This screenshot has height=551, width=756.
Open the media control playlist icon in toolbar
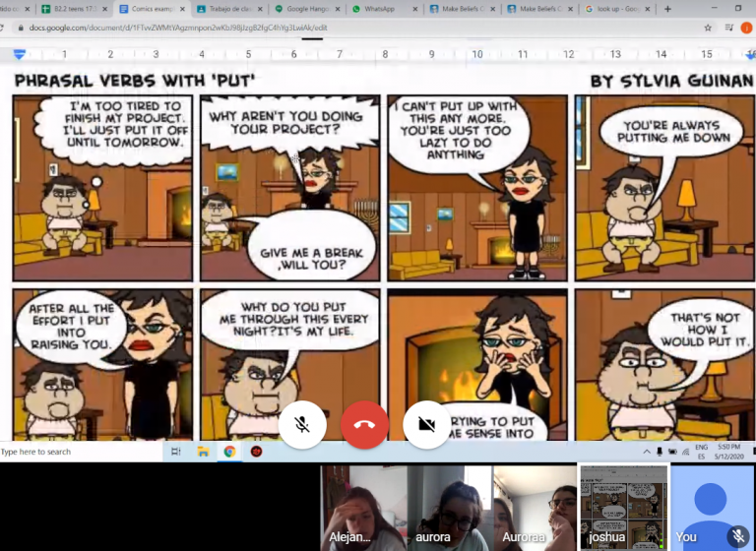click(x=729, y=28)
